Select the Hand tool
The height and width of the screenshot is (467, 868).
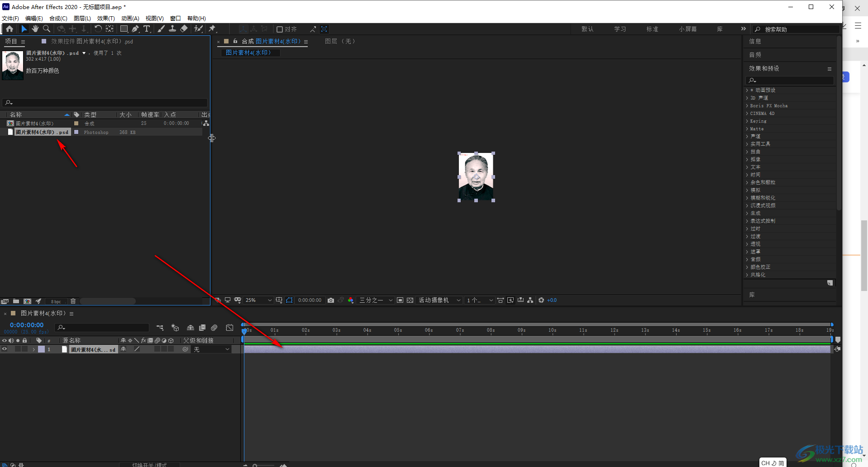[x=35, y=29]
